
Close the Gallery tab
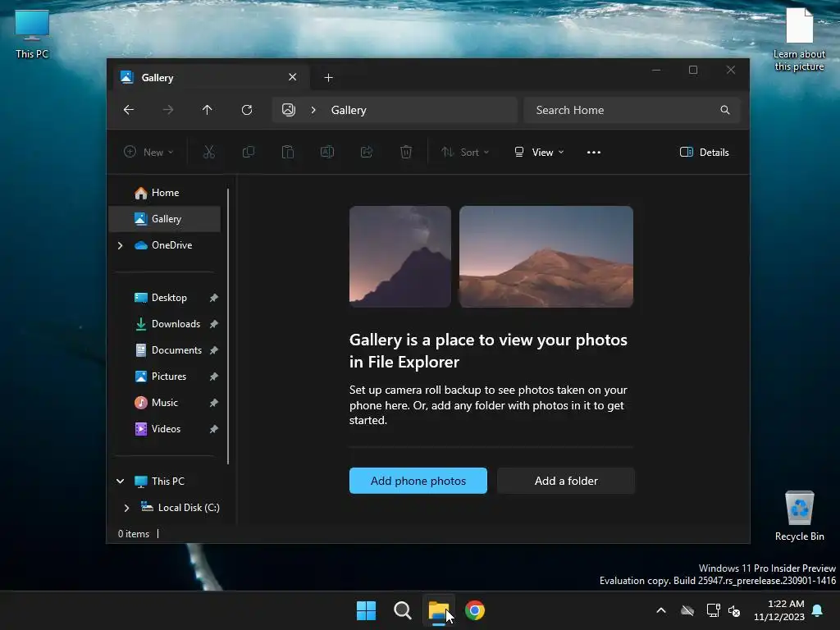(293, 77)
